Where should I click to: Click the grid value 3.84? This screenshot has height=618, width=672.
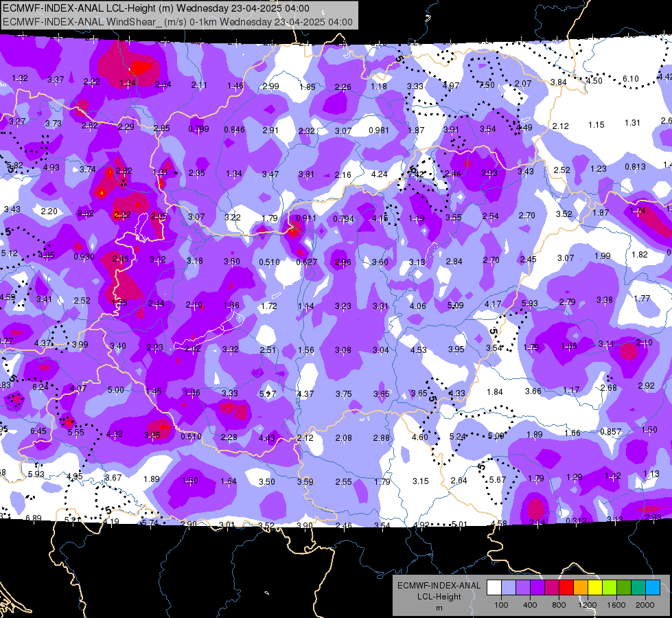[559, 82]
